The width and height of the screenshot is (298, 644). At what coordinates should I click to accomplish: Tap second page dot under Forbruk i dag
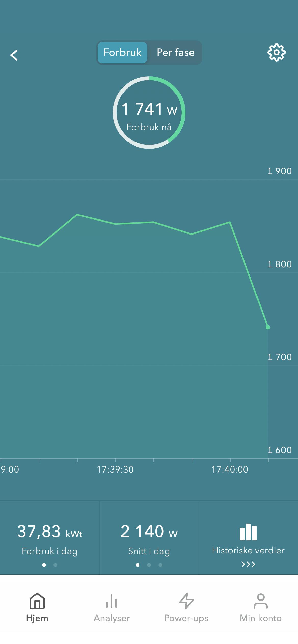[x=56, y=565]
